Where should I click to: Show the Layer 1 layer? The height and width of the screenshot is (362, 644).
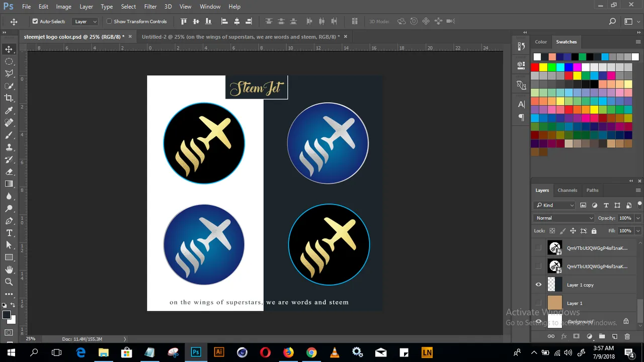click(x=539, y=303)
